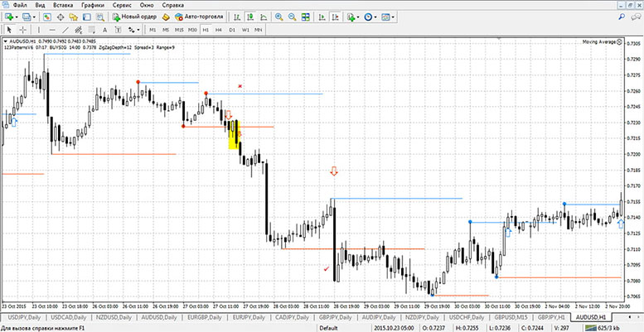
Task: Open the Navigator star-folder icon
Action: pos(74,17)
